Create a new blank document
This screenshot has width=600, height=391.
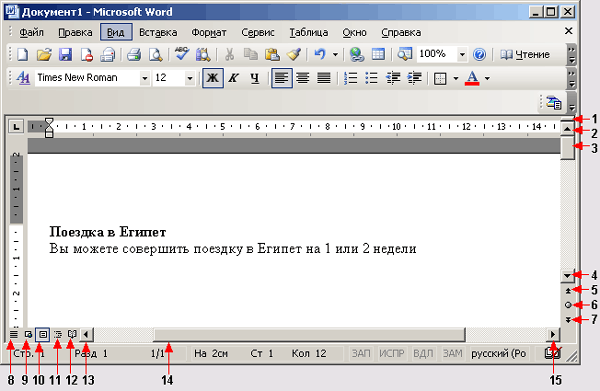point(23,55)
